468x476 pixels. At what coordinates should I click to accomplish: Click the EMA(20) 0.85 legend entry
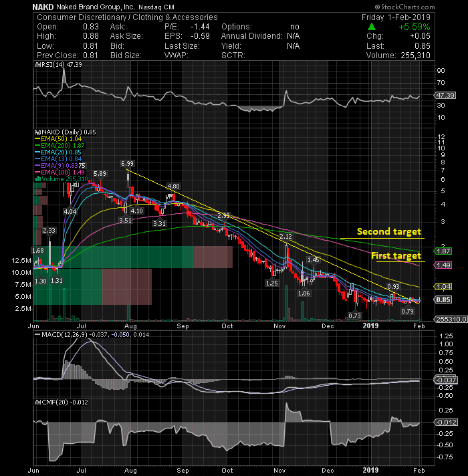[x=58, y=152]
